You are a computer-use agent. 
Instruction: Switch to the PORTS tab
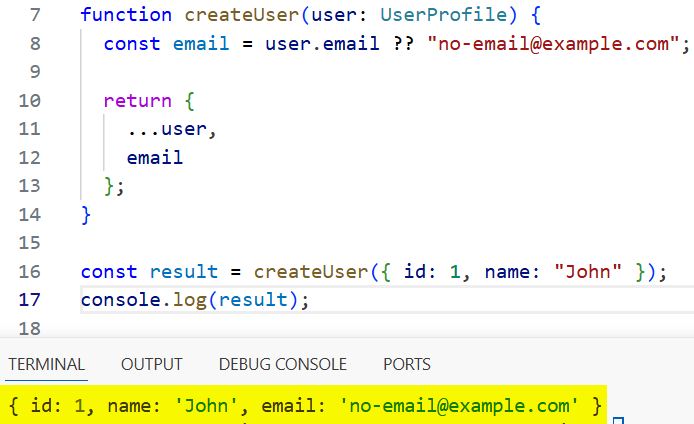[x=407, y=364]
